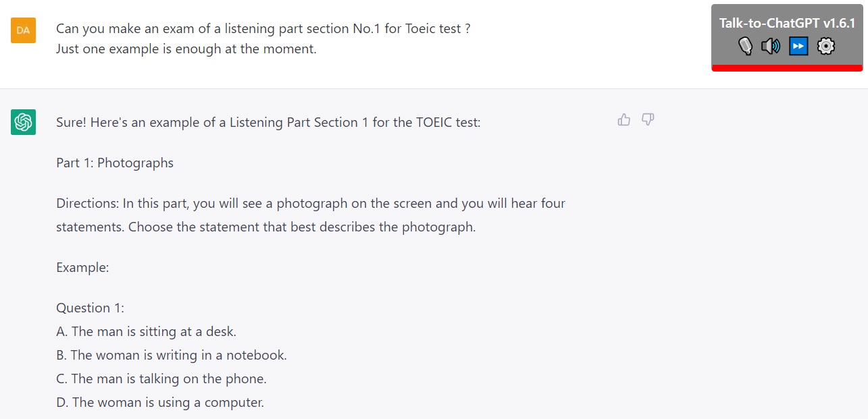This screenshot has width=868, height=419.
Task: Select the skip-message fast-forward icon
Action: click(797, 46)
